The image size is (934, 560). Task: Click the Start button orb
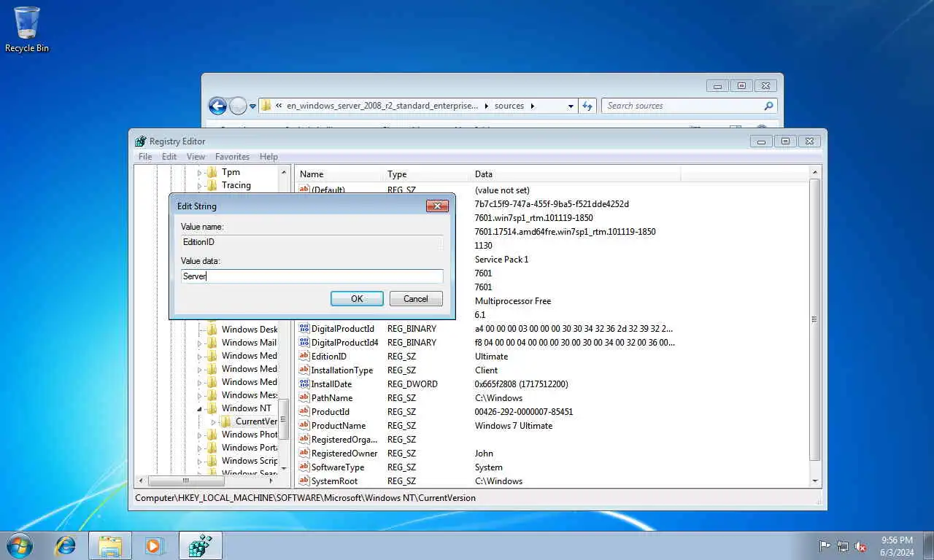[x=19, y=545]
